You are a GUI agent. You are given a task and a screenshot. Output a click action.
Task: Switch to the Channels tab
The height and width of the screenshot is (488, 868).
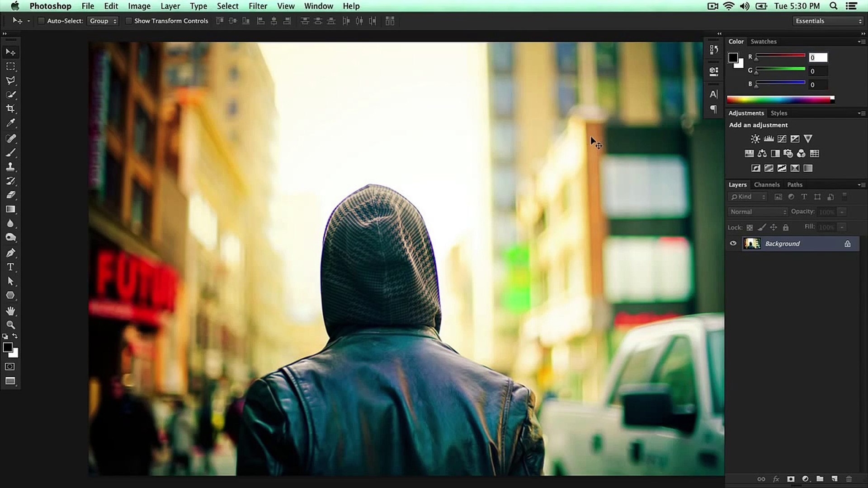coord(766,185)
